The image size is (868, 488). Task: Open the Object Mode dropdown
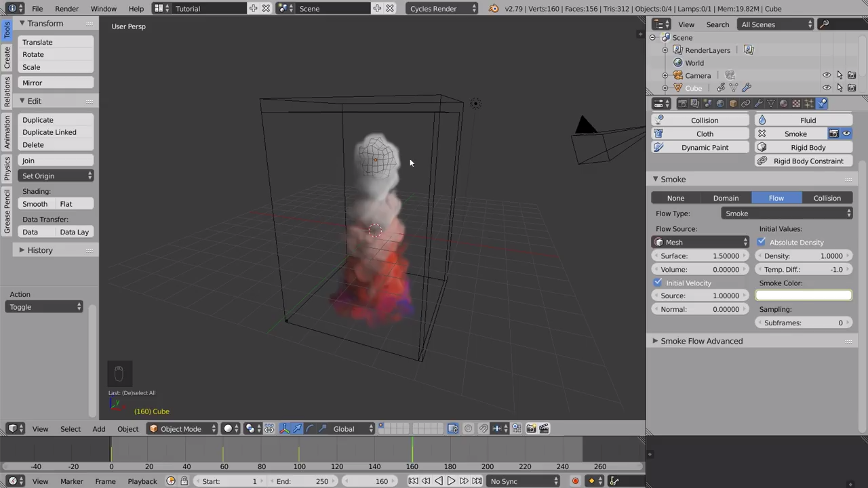(x=180, y=428)
